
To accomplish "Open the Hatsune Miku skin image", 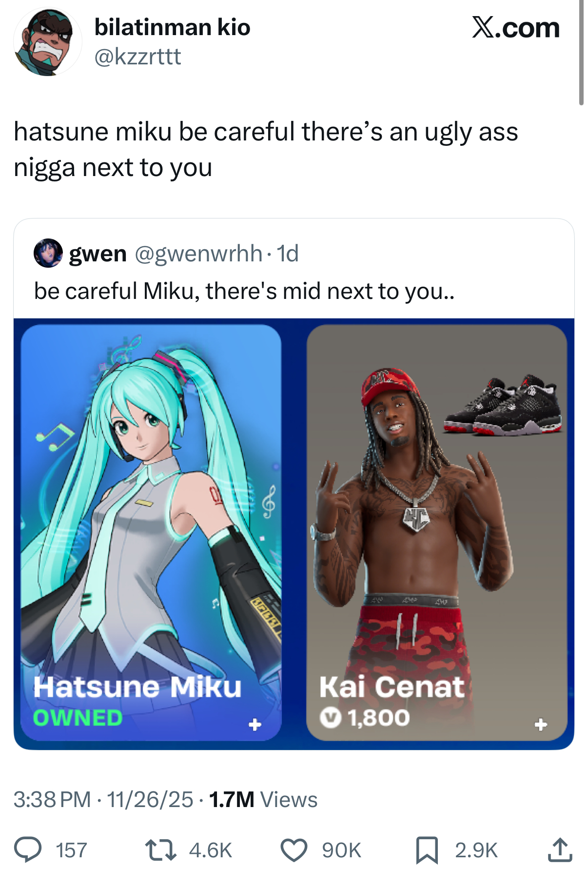I will (x=151, y=533).
